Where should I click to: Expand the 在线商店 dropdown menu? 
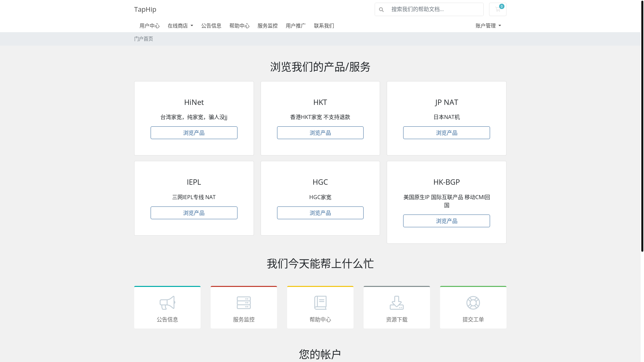(180, 26)
